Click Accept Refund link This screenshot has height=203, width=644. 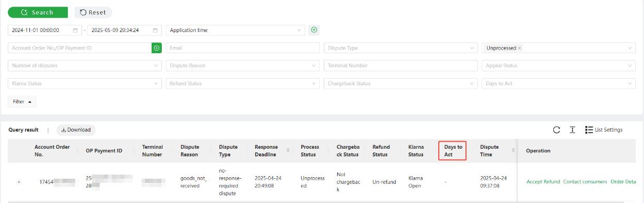(x=543, y=182)
